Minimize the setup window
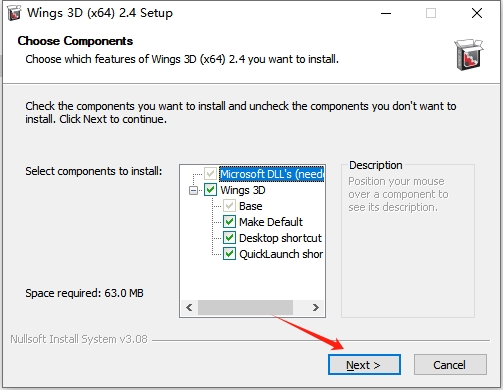The image size is (503, 390). (386, 13)
